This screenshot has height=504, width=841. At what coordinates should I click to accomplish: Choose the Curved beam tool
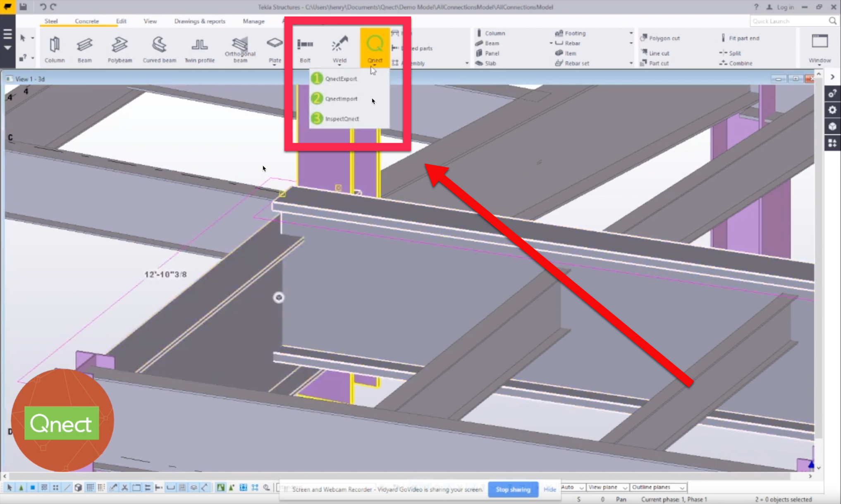(x=159, y=49)
